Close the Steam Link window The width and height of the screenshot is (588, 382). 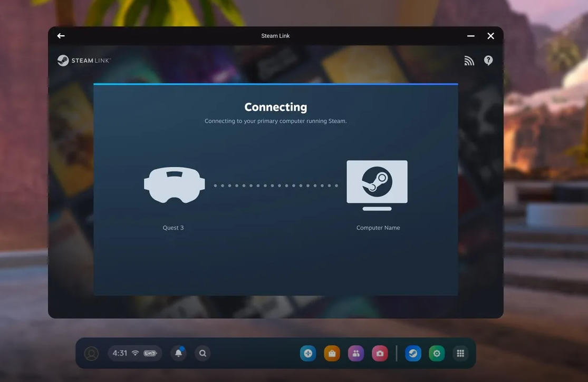490,36
